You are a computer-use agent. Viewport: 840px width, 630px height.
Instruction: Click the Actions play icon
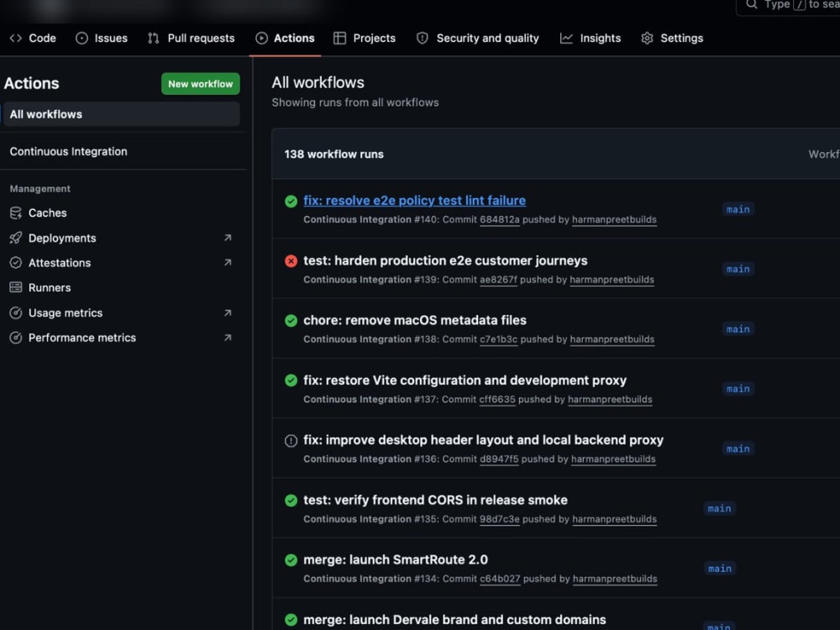click(261, 38)
